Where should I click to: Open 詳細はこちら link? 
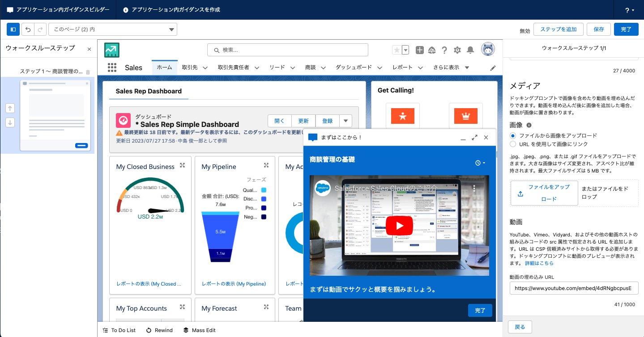[539, 264]
